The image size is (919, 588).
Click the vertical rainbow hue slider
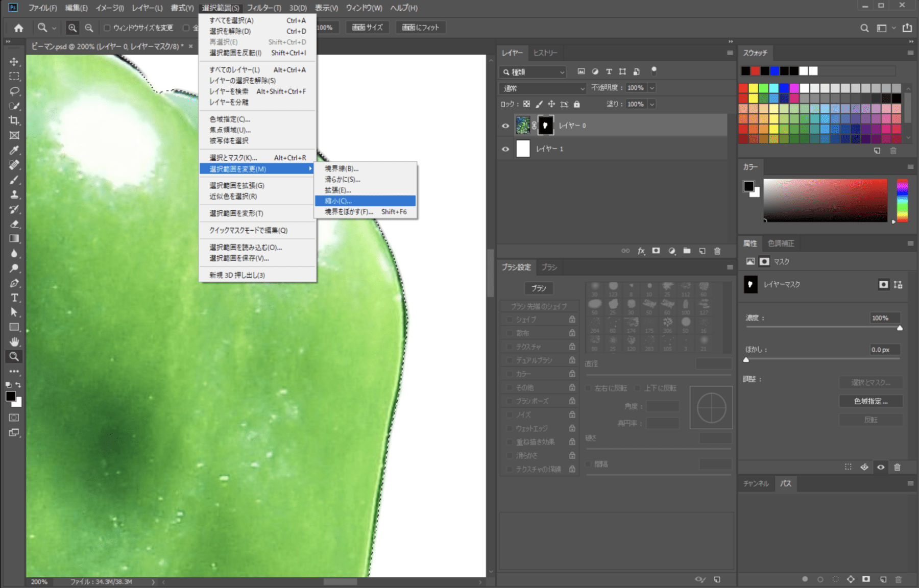point(902,200)
